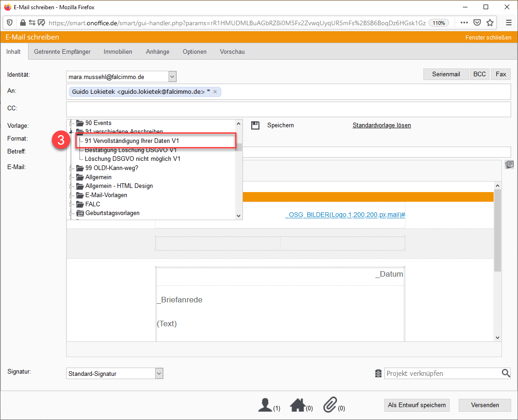The width and height of the screenshot is (518, 420).
Task: Click the person contacts icon at bottom
Action: (x=265, y=405)
